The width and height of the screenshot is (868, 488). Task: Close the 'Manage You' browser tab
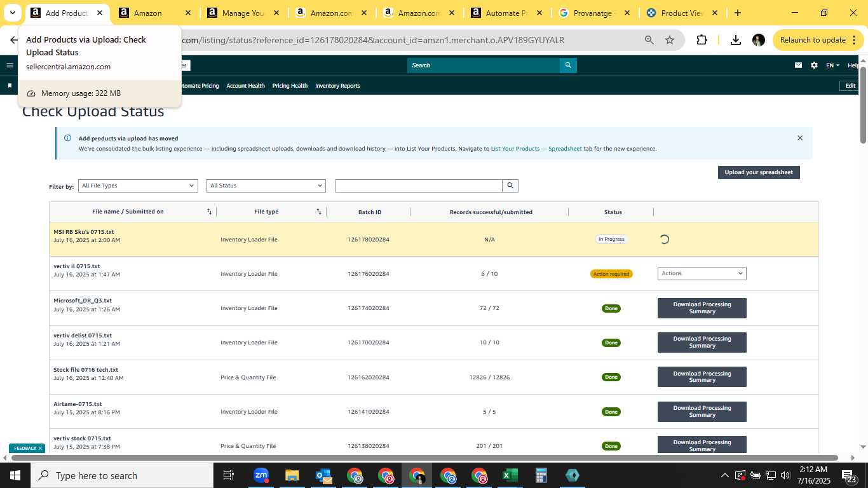coord(276,13)
